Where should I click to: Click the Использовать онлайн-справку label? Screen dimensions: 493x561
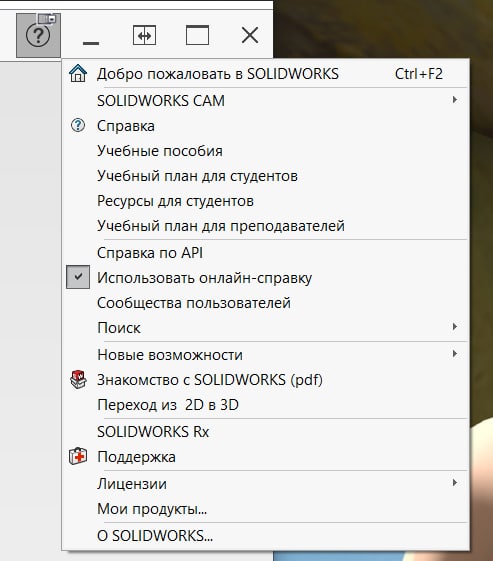click(204, 278)
